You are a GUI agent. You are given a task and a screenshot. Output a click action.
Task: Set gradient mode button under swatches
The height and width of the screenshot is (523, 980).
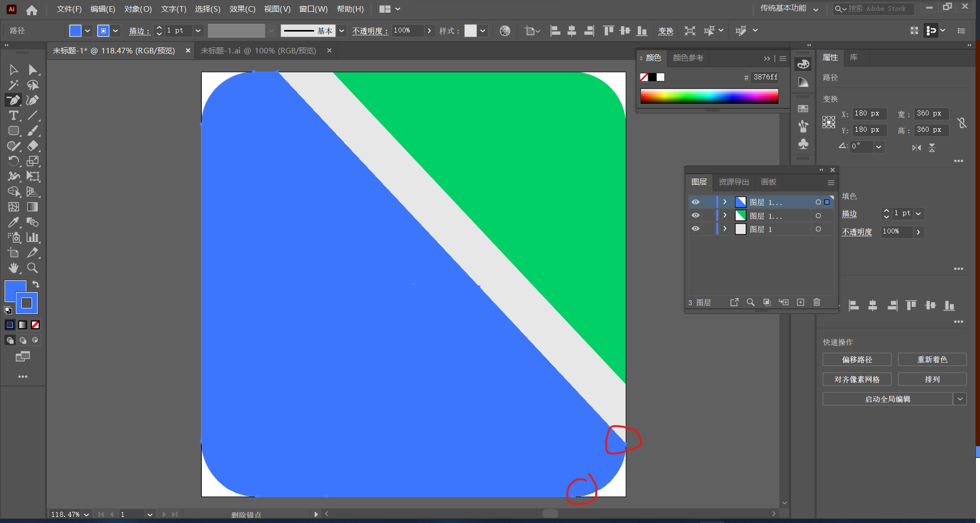(22, 325)
